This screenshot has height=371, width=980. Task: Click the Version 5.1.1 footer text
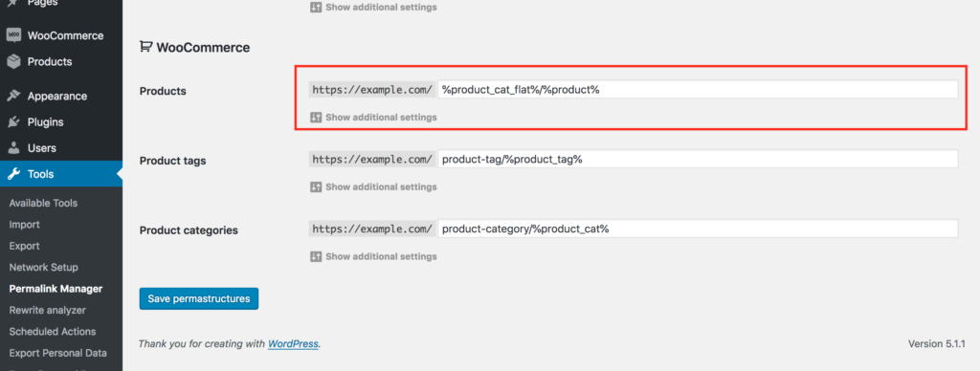(x=937, y=343)
